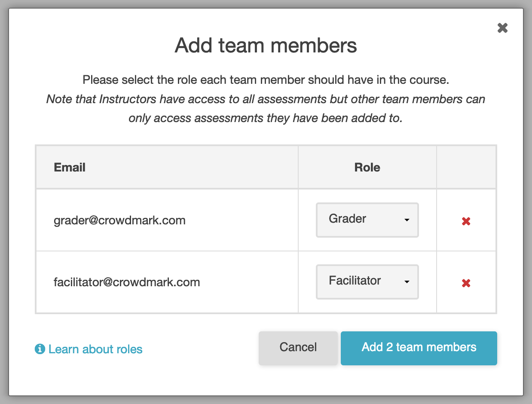Image resolution: width=532 pixels, height=404 pixels.
Task: Click the Email column header
Action: tap(70, 167)
